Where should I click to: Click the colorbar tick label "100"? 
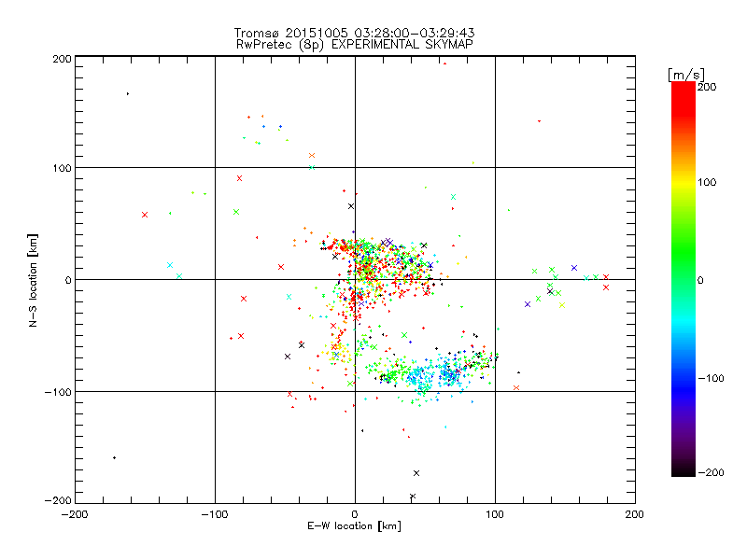[x=707, y=182]
